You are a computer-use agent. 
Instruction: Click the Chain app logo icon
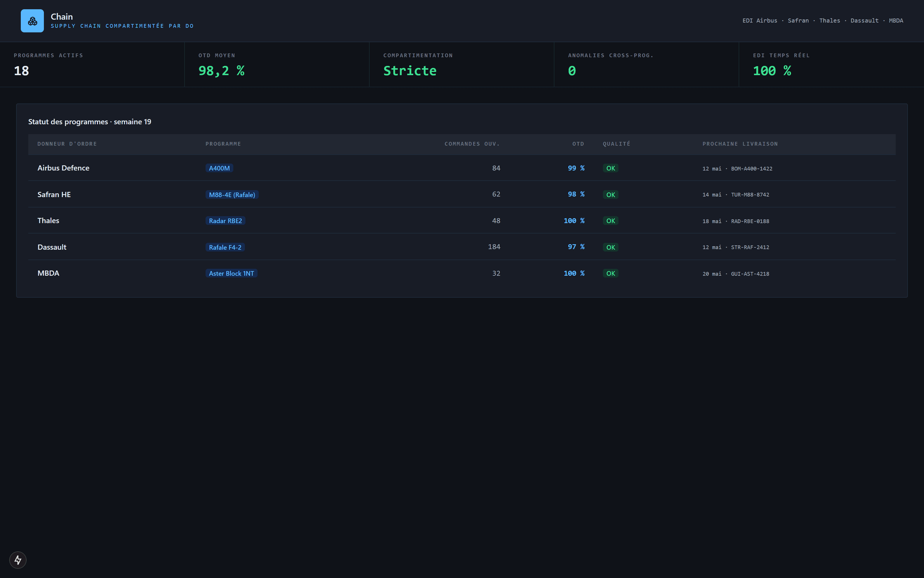pos(32,21)
